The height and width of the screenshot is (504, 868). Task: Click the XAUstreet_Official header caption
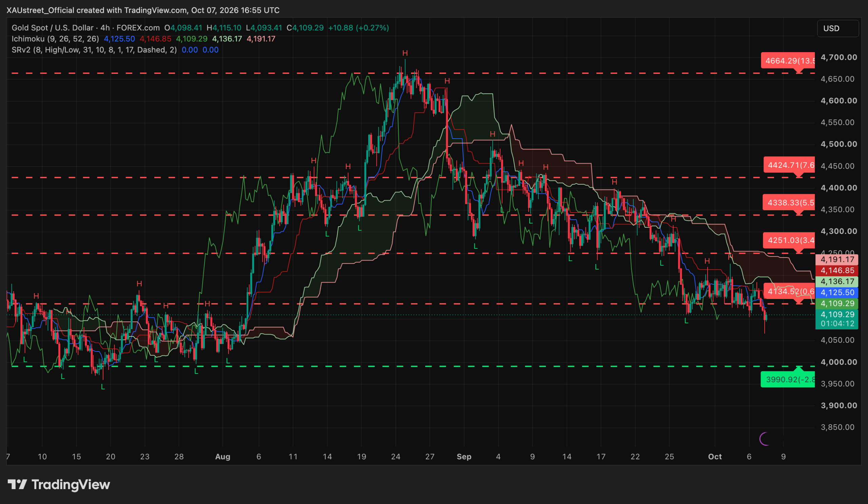pos(143,10)
